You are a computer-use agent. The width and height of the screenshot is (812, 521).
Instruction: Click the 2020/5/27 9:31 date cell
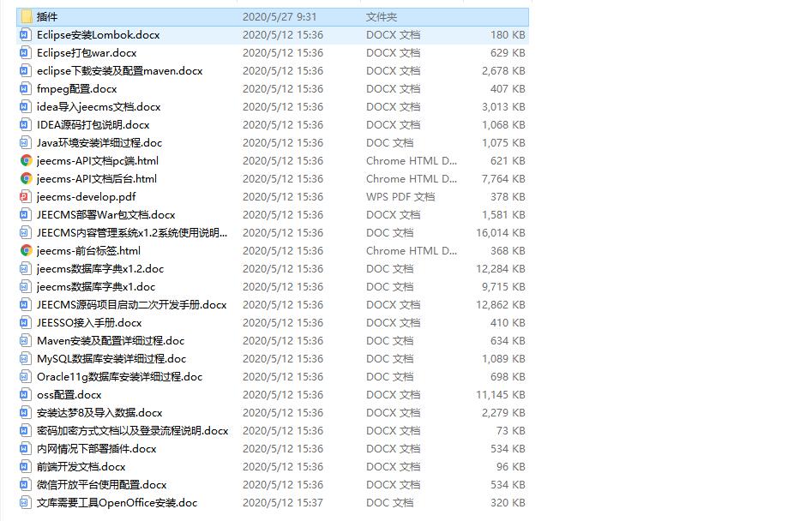tap(280, 17)
